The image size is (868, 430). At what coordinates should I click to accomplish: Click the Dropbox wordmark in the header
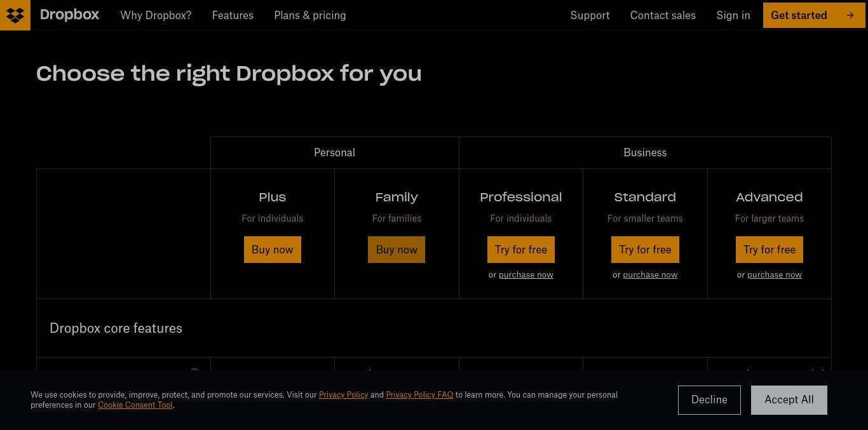coord(69,15)
